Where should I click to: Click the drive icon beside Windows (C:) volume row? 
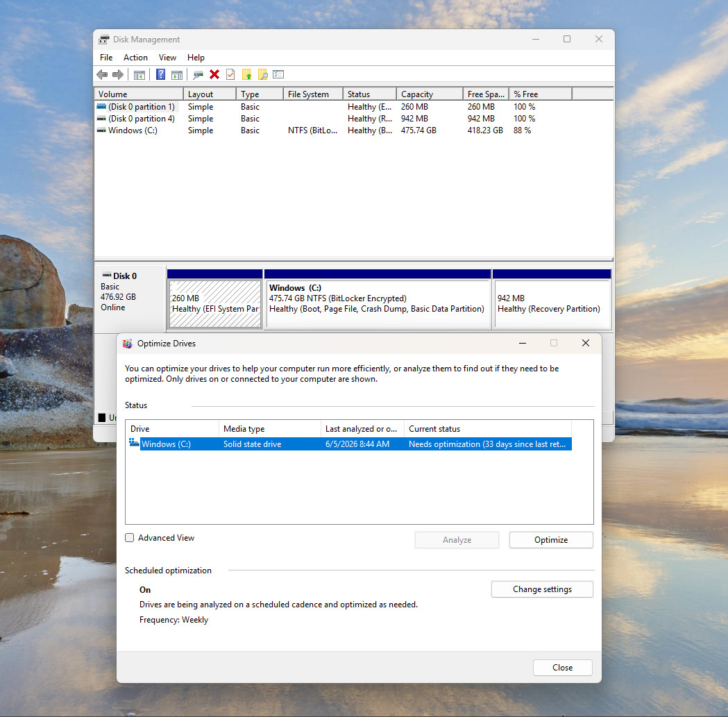tap(101, 130)
